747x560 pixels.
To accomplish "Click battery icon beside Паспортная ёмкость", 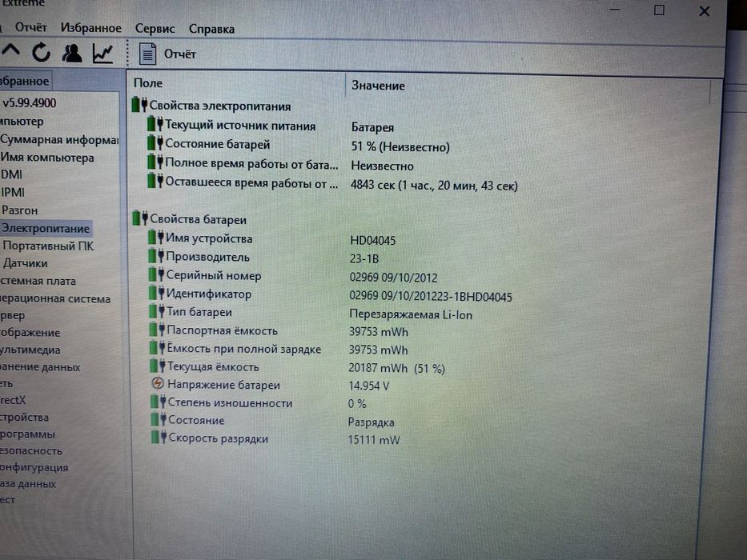I will [x=157, y=330].
